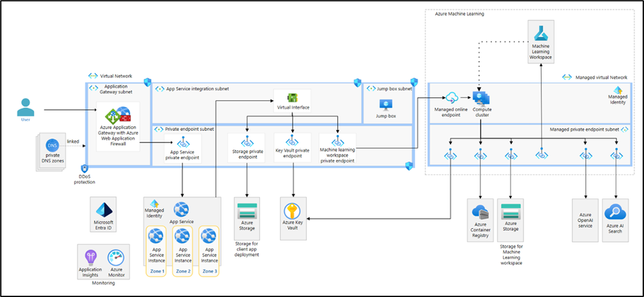Image resolution: width=644 pixels, height=297 pixels.
Task: Select the Application Insights lightbulb icon
Action: (x=90, y=258)
